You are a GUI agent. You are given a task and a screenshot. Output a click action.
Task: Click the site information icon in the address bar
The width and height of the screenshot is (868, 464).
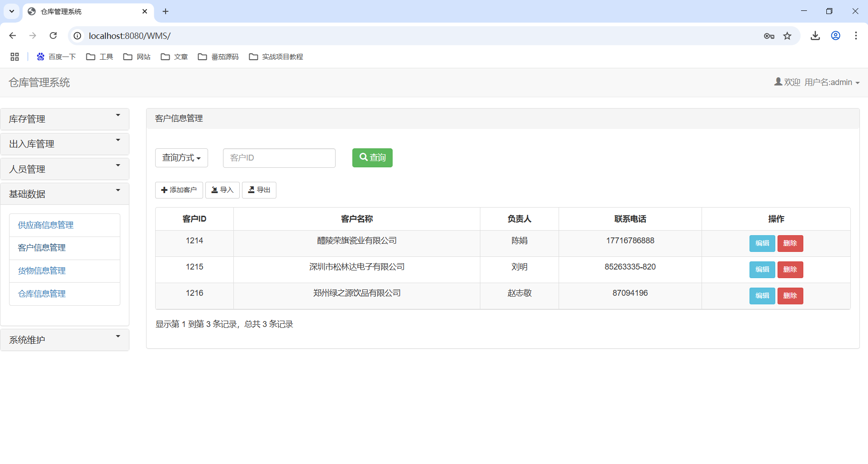pyautogui.click(x=77, y=36)
